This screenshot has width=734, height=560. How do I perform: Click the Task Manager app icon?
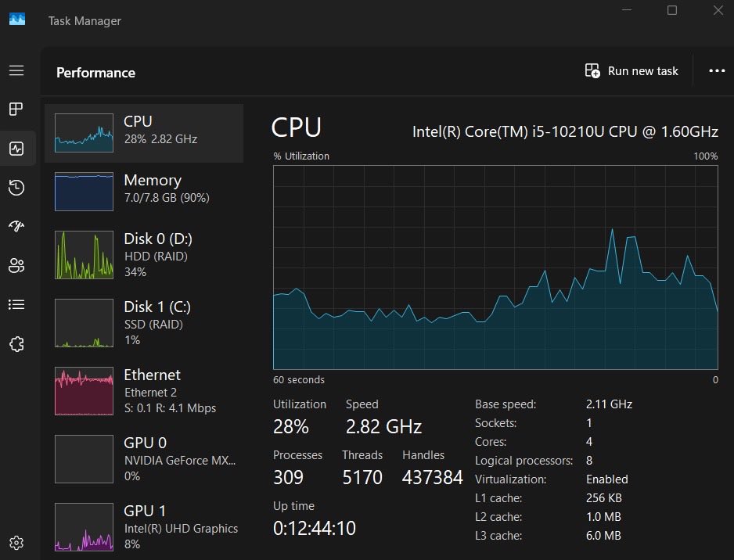17,19
